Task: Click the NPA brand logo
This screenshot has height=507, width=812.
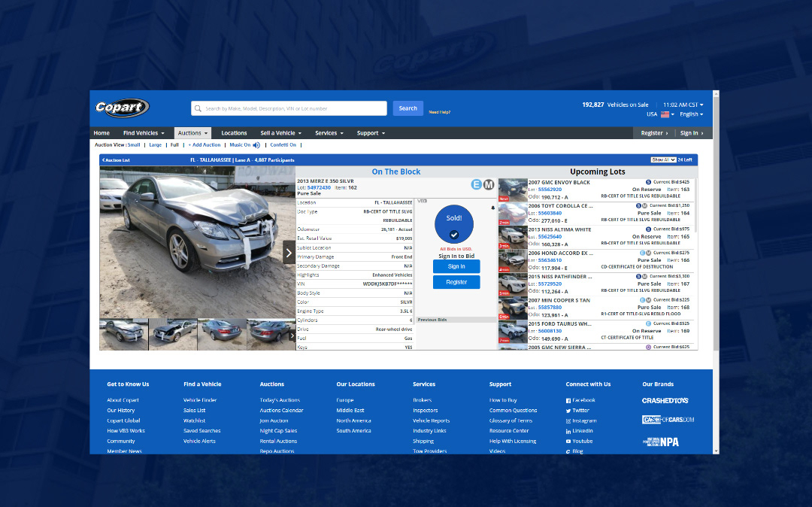Action: [661, 442]
